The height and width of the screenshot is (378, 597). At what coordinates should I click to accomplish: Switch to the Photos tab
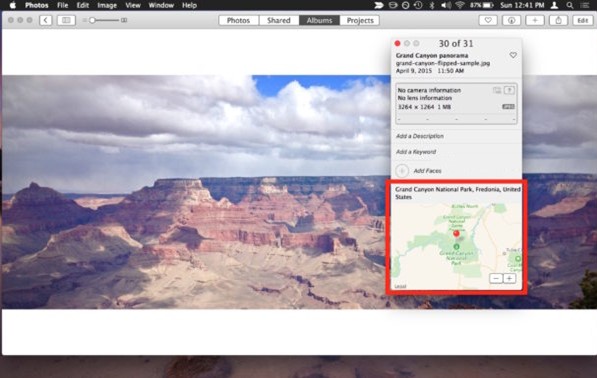238,21
